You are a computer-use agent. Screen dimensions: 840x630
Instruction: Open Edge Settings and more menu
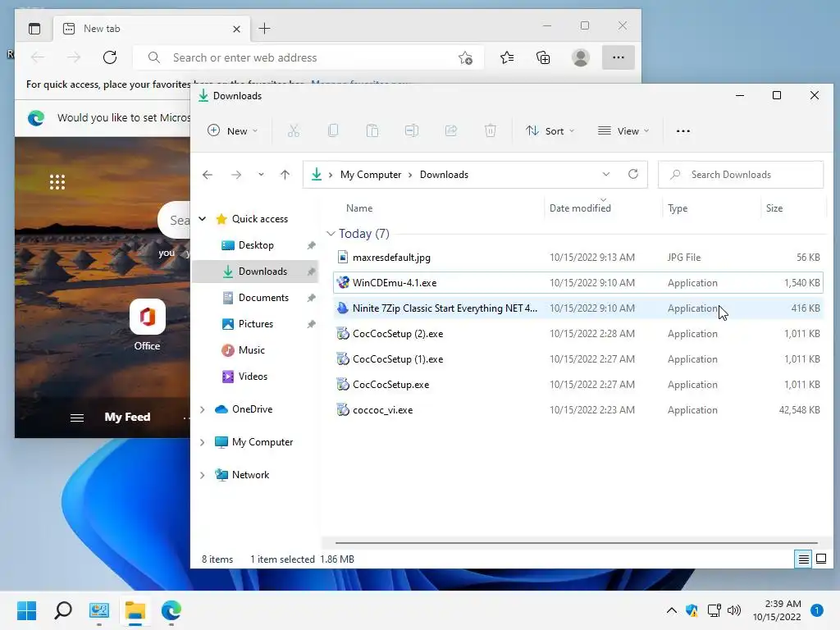tap(619, 57)
